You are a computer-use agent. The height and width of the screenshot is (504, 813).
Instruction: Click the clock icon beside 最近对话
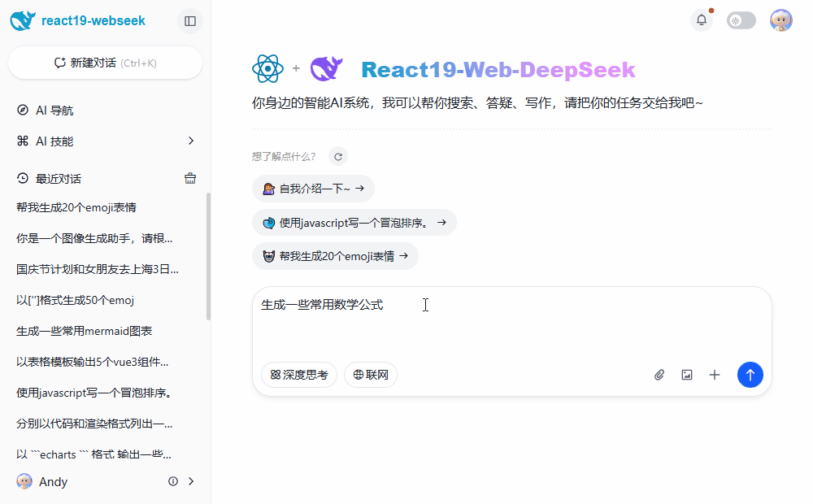click(x=22, y=178)
